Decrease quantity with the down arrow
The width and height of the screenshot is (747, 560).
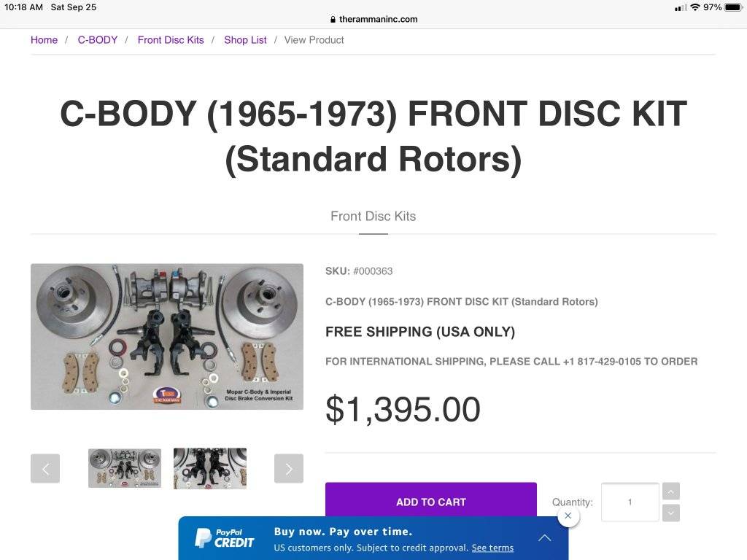[x=671, y=513]
